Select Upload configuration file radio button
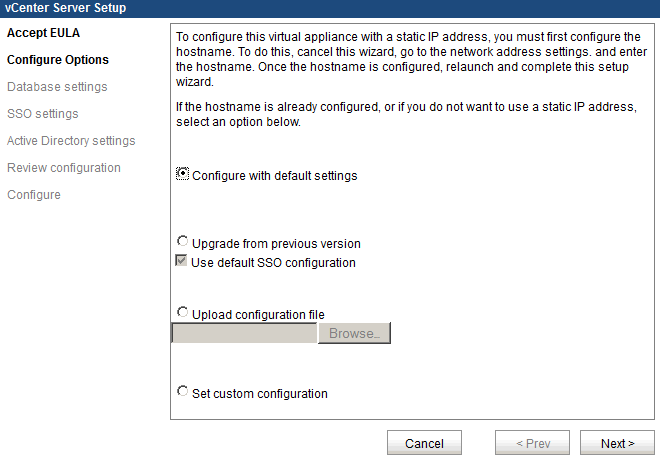Image resolution: width=660 pixels, height=459 pixels. click(x=182, y=313)
